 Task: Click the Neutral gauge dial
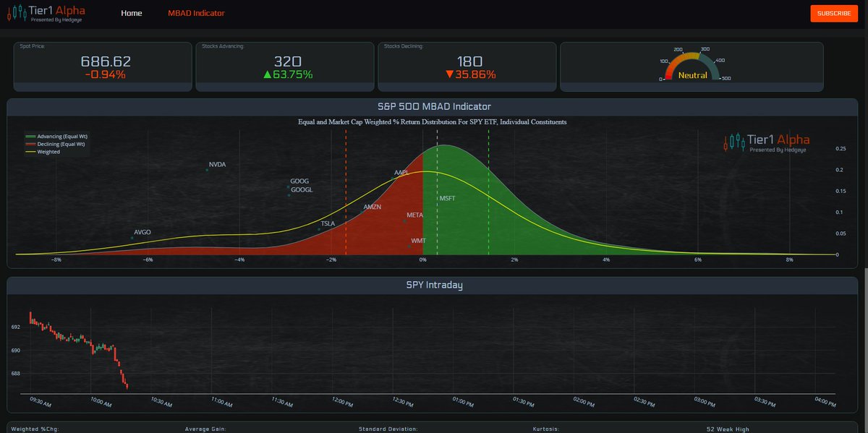[692, 67]
